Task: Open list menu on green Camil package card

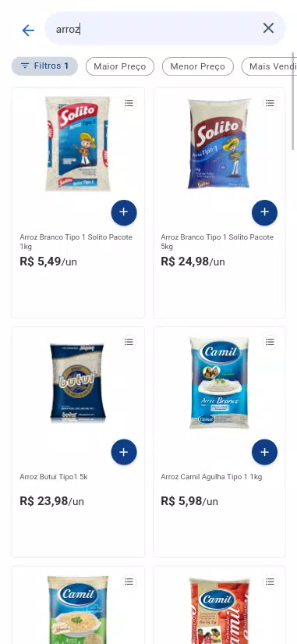Action: (x=129, y=582)
